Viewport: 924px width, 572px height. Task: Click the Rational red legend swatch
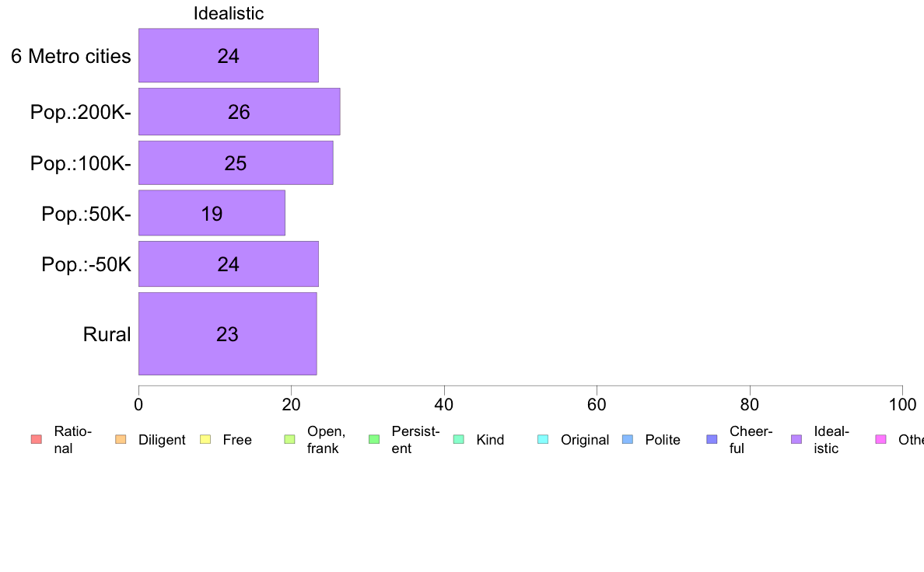pos(37,439)
